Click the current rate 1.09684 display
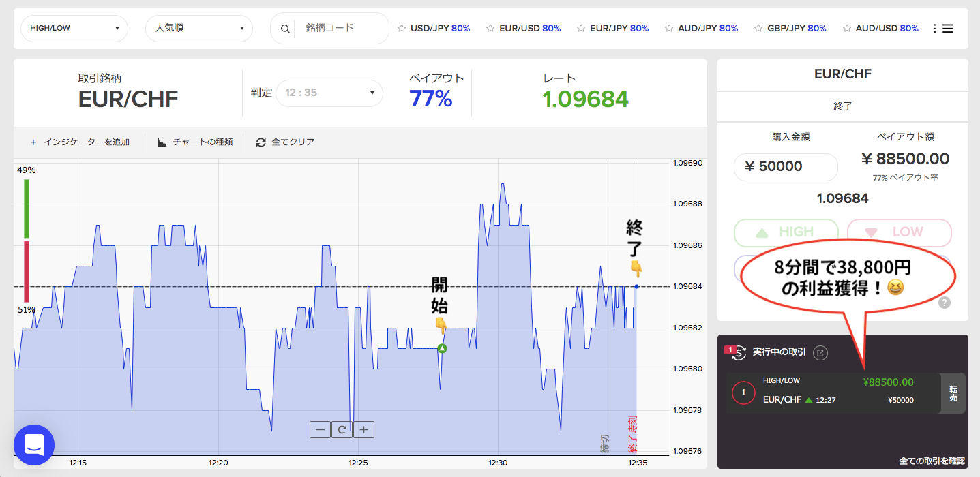This screenshot has width=980, height=477. 585,99
